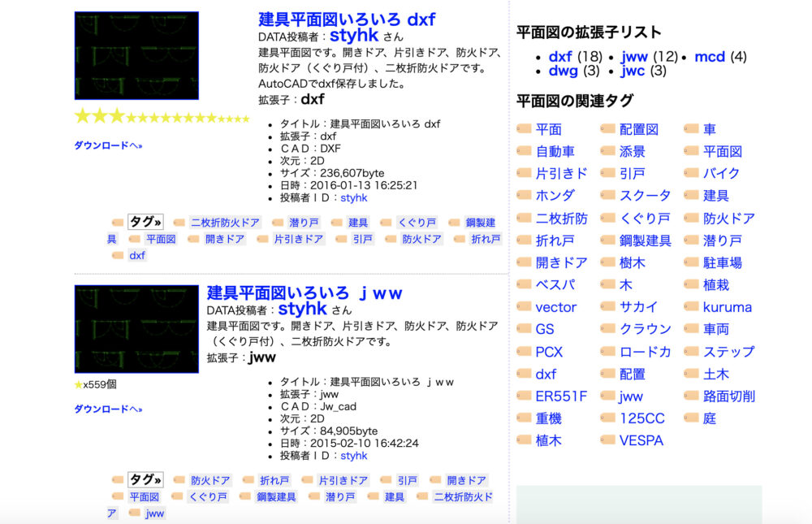Open the 建具平面図いろいろ dxf title link
The height and width of the screenshot is (524, 812).
click(x=347, y=19)
